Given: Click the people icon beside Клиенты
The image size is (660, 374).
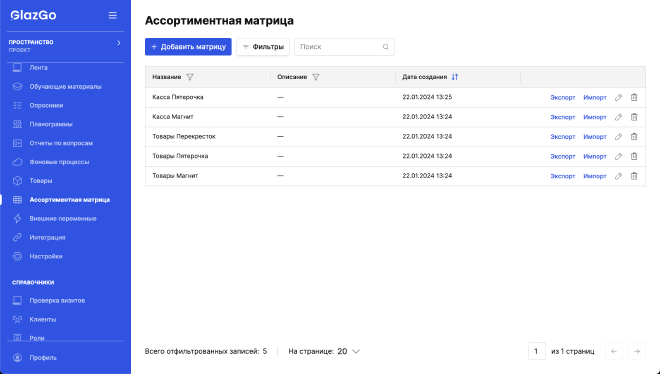Looking at the screenshot, I should tap(17, 320).
